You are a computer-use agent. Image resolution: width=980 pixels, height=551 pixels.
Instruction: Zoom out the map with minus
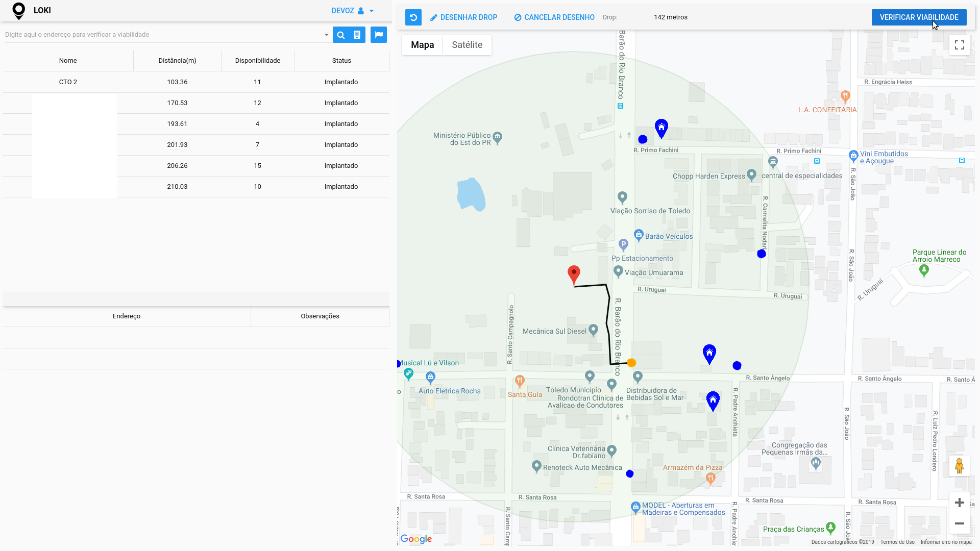click(x=959, y=523)
